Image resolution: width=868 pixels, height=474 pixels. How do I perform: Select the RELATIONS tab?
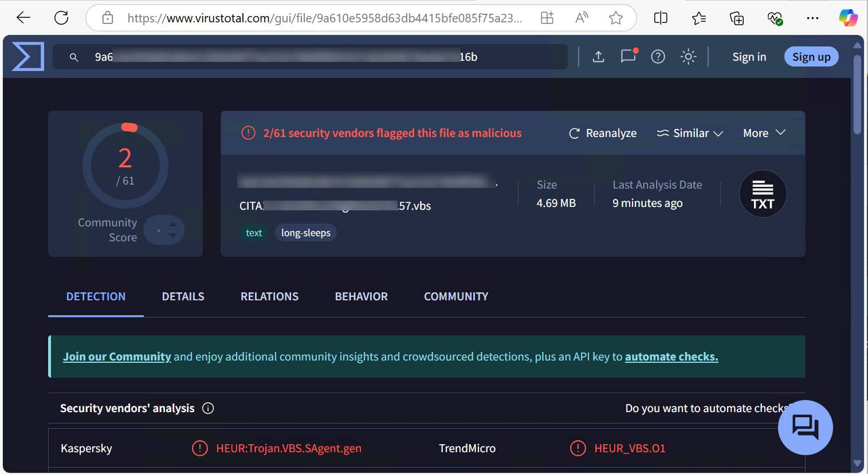click(x=269, y=296)
